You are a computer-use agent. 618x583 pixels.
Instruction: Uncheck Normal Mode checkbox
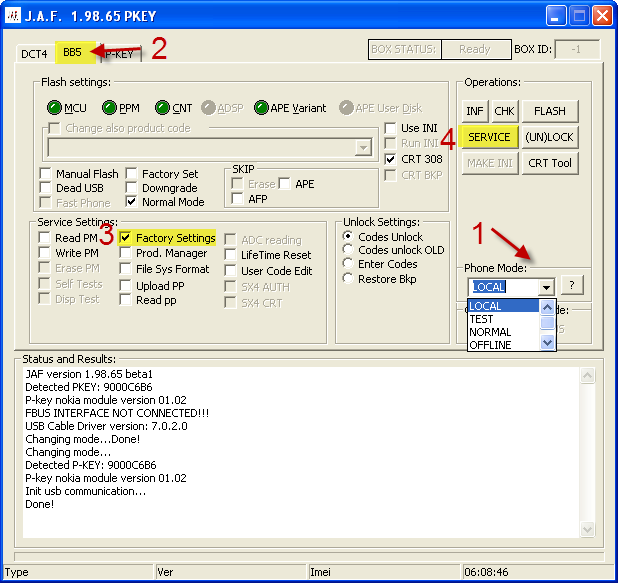[x=131, y=202]
